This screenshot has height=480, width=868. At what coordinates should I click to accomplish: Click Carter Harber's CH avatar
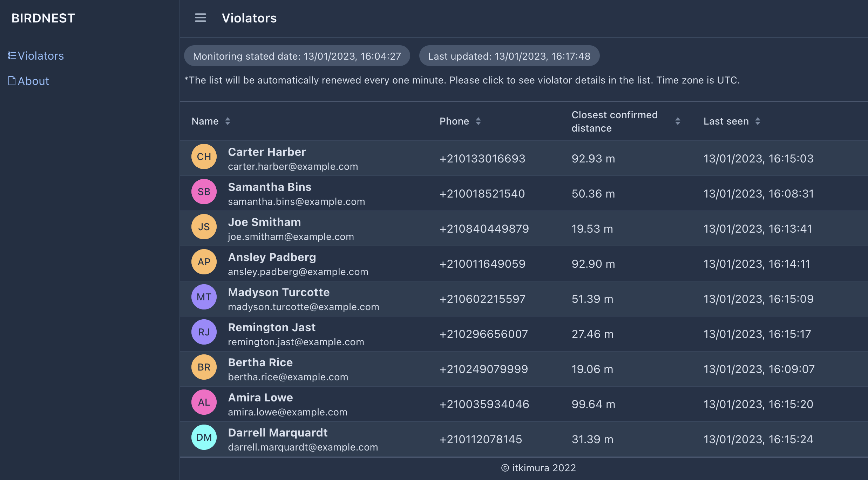(204, 156)
